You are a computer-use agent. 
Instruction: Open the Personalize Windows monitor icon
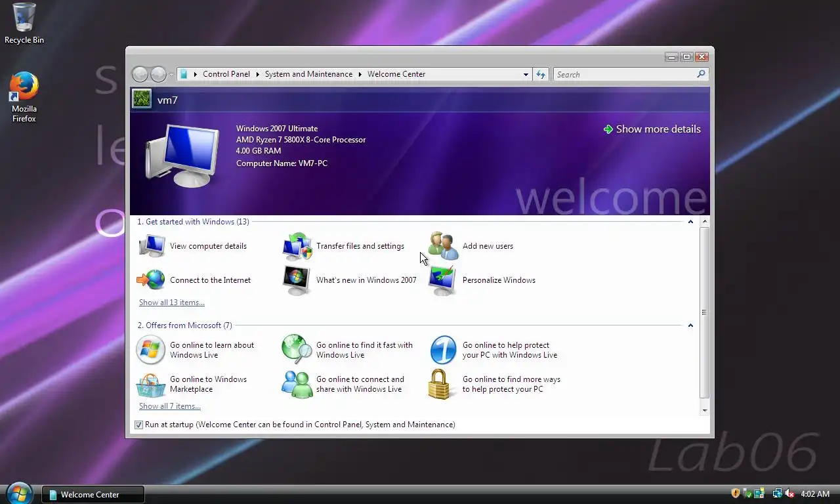(443, 281)
